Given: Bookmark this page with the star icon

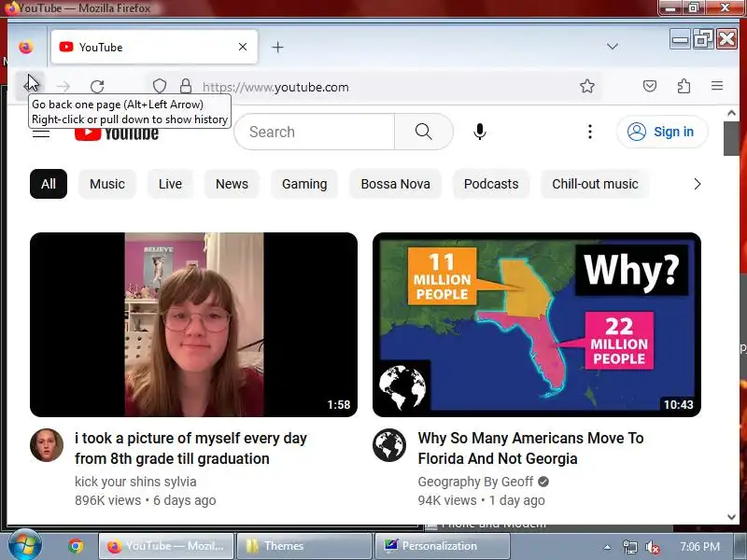Looking at the screenshot, I should (x=587, y=86).
